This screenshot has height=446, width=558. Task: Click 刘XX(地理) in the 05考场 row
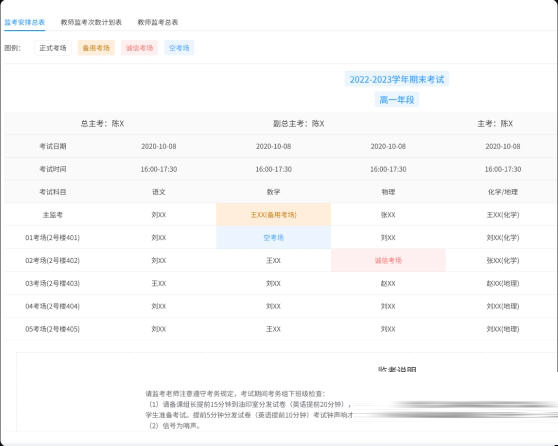point(503,329)
